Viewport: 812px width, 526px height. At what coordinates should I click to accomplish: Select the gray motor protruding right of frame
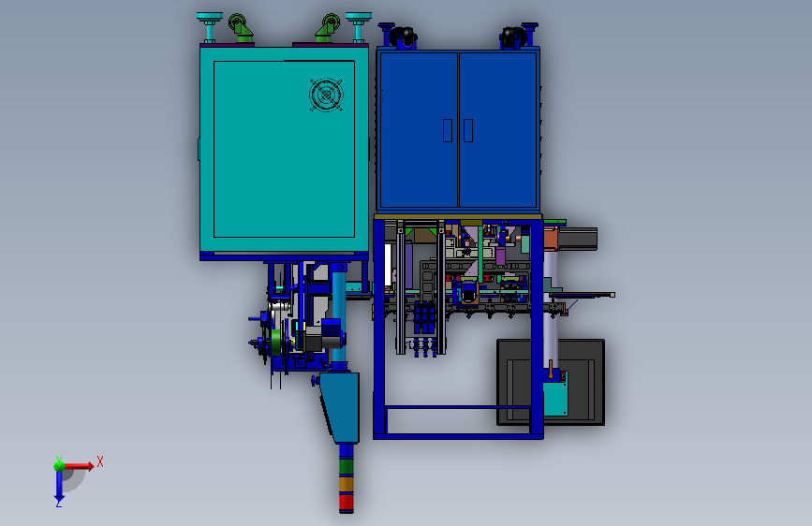pos(577,239)
